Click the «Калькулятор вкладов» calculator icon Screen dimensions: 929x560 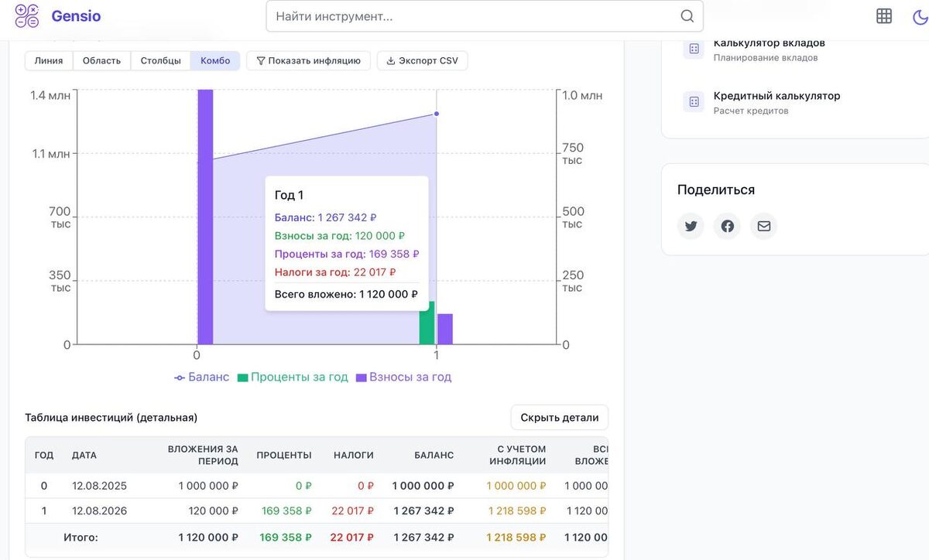pyautogui.click(x=694, y=49)
